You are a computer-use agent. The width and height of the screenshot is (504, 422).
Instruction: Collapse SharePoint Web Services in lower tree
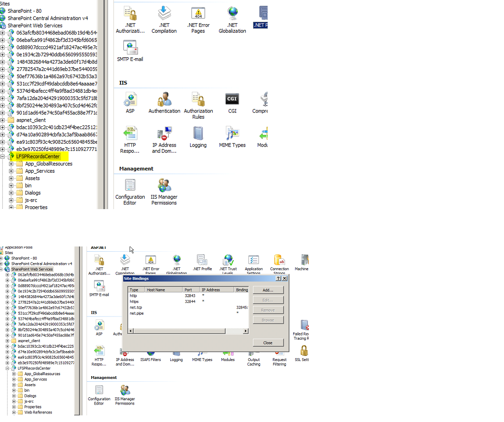coord(1,269)
